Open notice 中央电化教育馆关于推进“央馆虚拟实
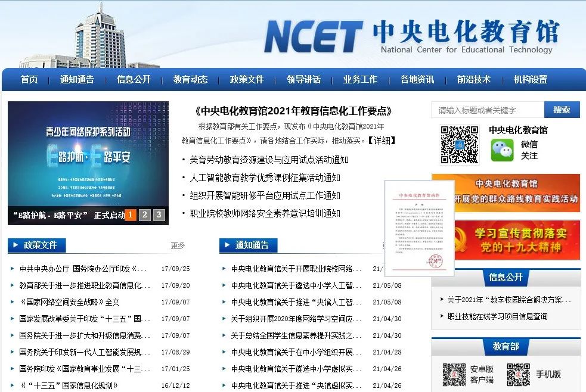This screenshot has width=586, height=392. (x=296, y=385)
